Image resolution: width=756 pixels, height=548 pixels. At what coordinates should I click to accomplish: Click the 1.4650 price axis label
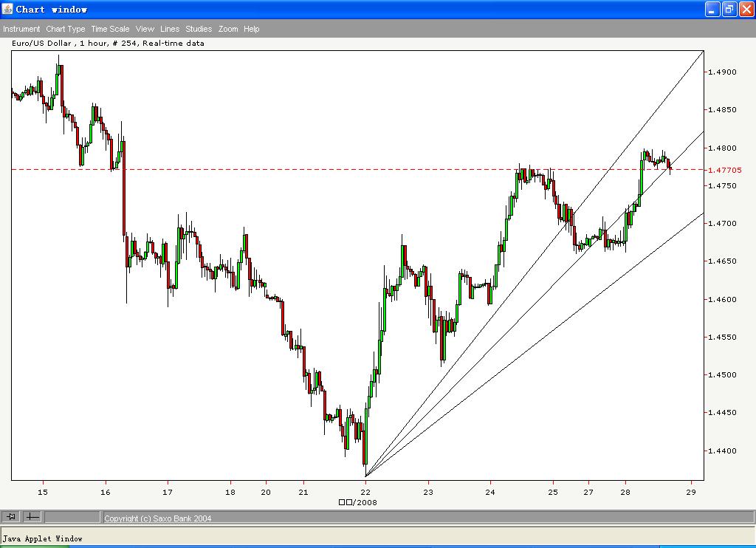722,261
